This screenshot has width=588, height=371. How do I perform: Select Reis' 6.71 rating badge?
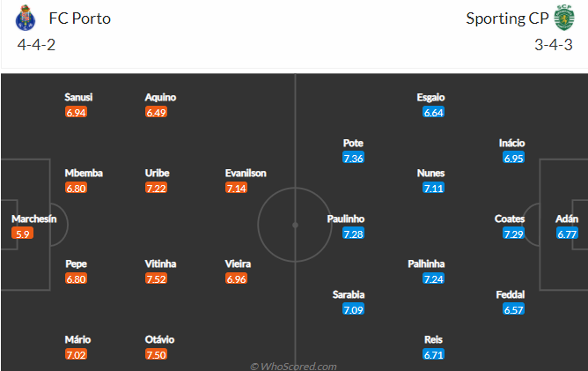[433, 354]
